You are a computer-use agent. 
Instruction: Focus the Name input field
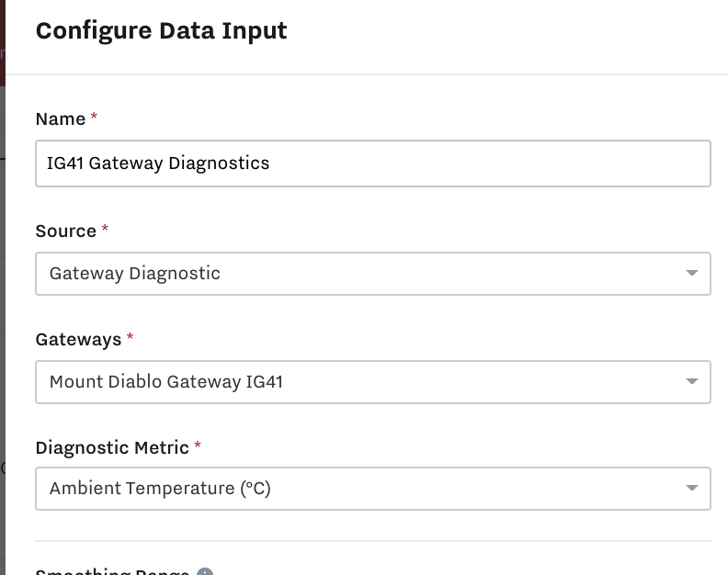tap(373, 163)
